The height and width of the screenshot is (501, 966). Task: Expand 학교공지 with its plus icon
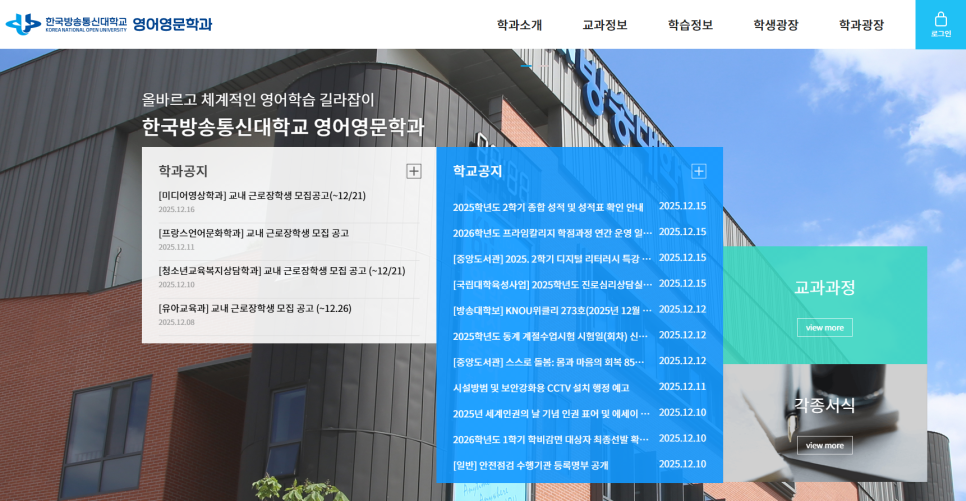point(699,171)
